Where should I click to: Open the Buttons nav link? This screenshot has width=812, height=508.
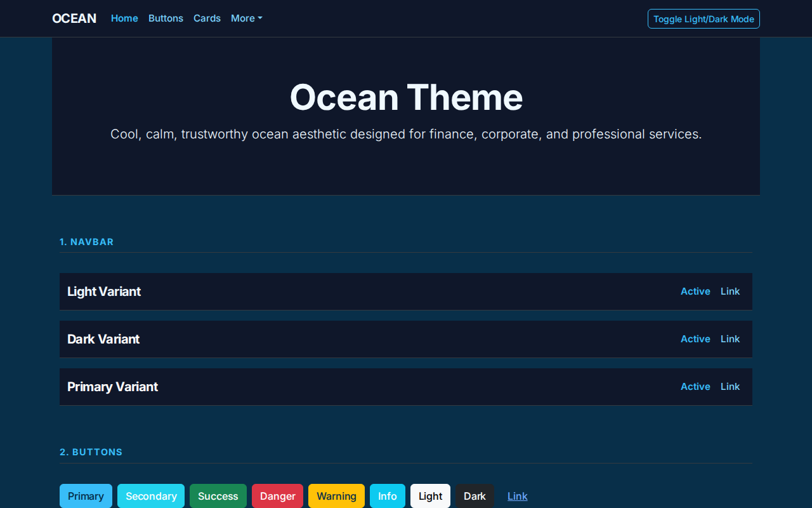(166, 18)
